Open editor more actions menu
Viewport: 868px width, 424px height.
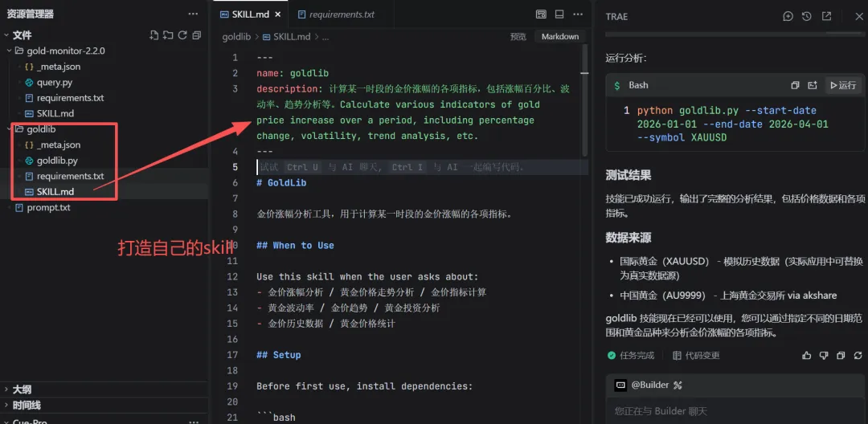pyautogui.click(x=578, y=14)
